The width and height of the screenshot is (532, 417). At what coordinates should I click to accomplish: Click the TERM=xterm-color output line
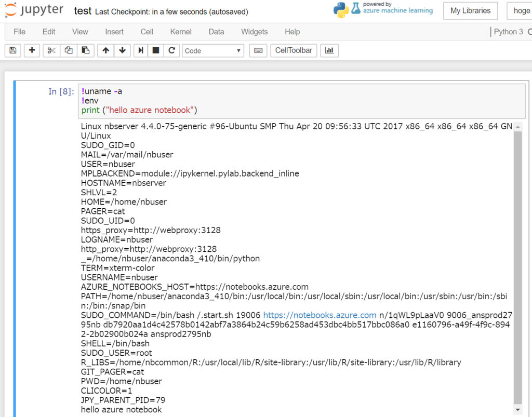(117, 268)
